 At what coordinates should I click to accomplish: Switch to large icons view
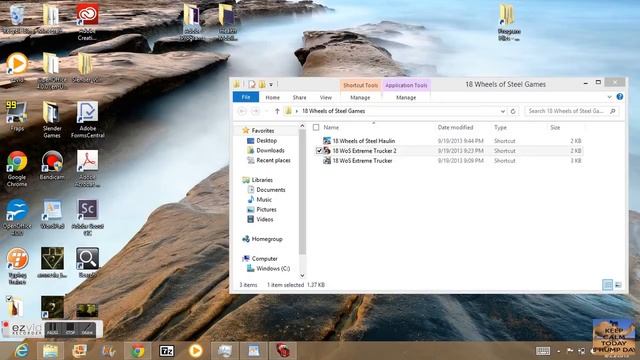tap(618, 285)
